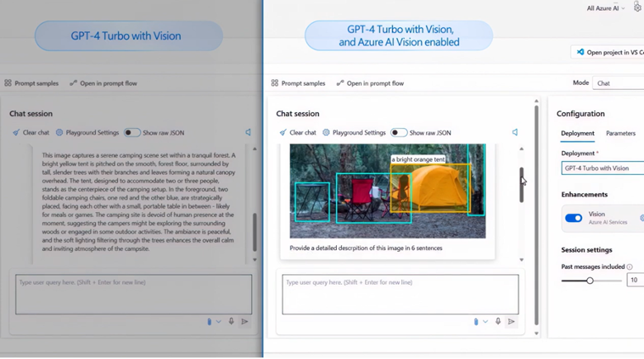Image resolution: width=644 pixels, height=359 pixels.
Task: Click the send arrow icon in left chat
Action: coord(244,322)
